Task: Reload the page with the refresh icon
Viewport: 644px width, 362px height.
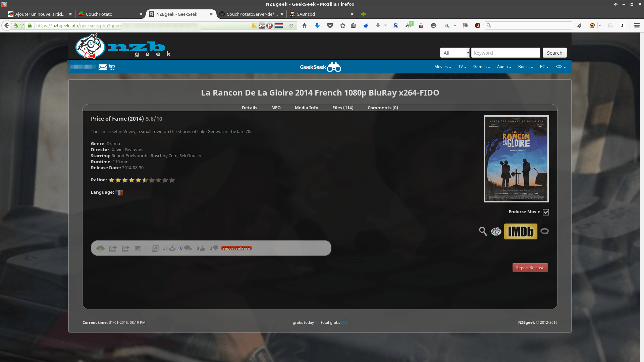Action: 291,25
